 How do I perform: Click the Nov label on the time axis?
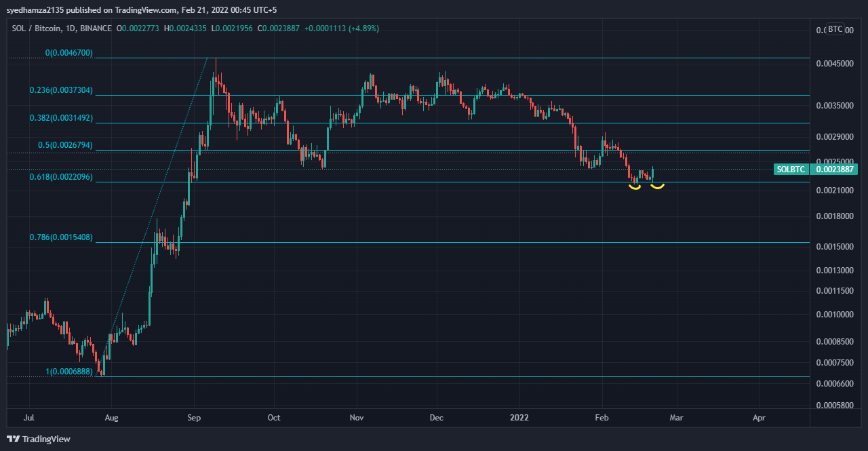click(357, 418)
